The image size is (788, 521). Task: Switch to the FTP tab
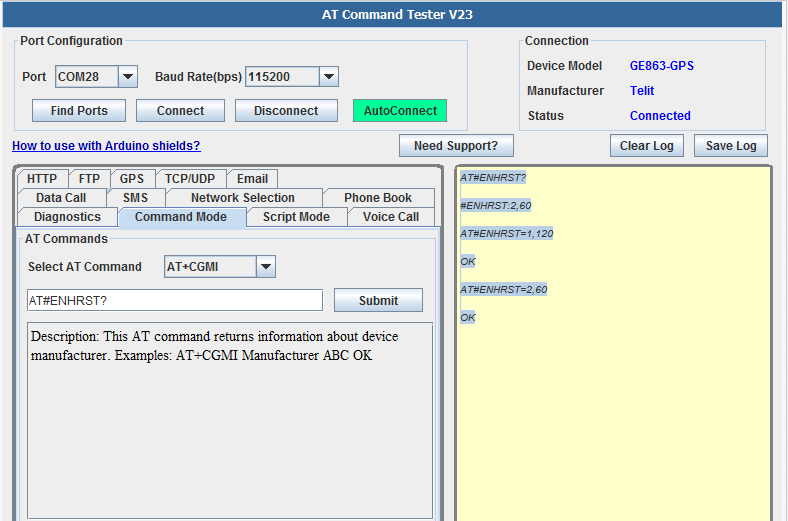pyautogui.click(x=89, y=179)
